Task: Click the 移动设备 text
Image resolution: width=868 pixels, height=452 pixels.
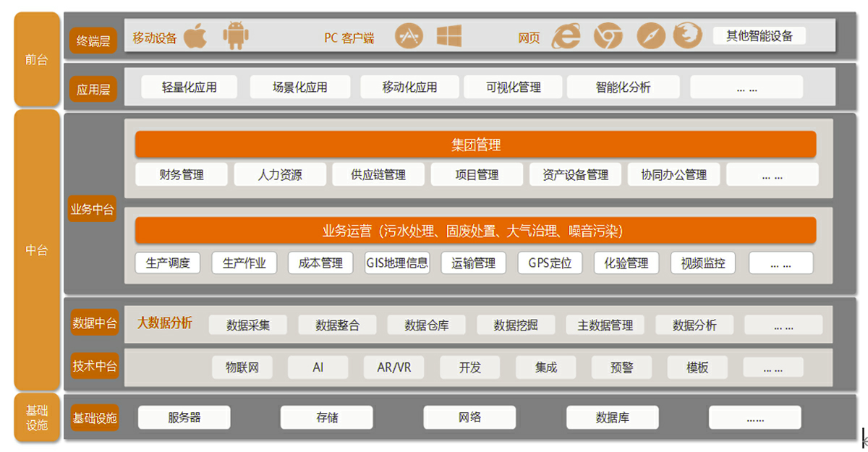Action: coord(155,38)
